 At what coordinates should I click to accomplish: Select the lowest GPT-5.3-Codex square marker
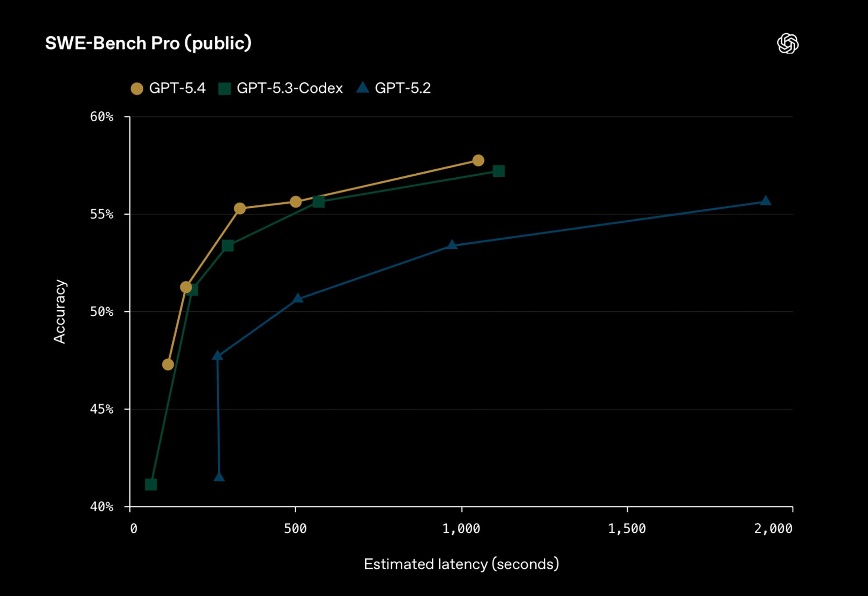[151, 485]
